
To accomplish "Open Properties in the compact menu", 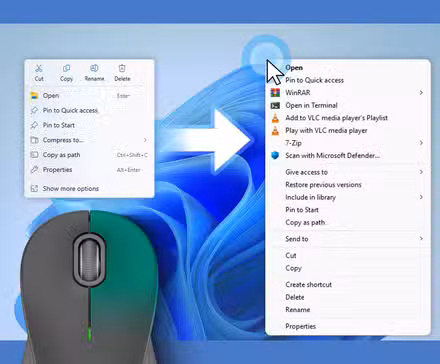I will click(57, 170).
